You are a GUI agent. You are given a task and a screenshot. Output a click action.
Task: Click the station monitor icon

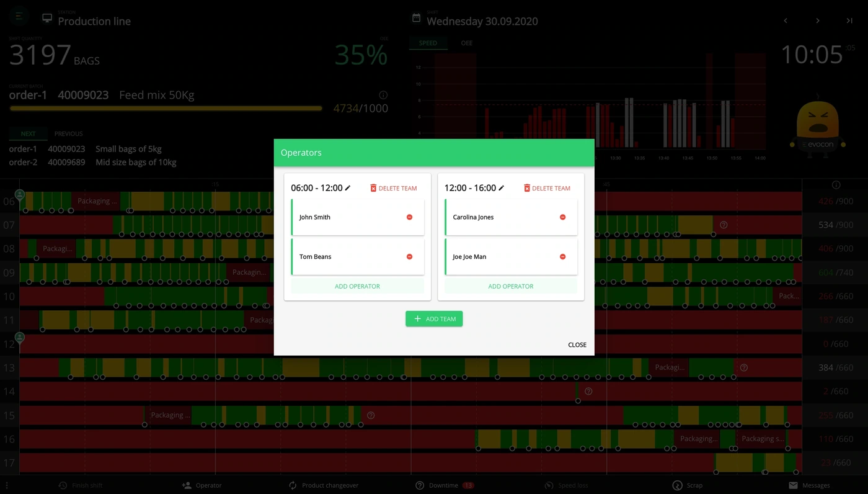click(x=47, y=18)
